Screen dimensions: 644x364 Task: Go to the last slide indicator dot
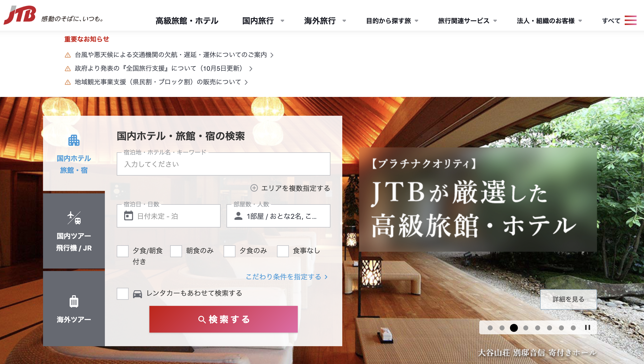tap(573, 328)
